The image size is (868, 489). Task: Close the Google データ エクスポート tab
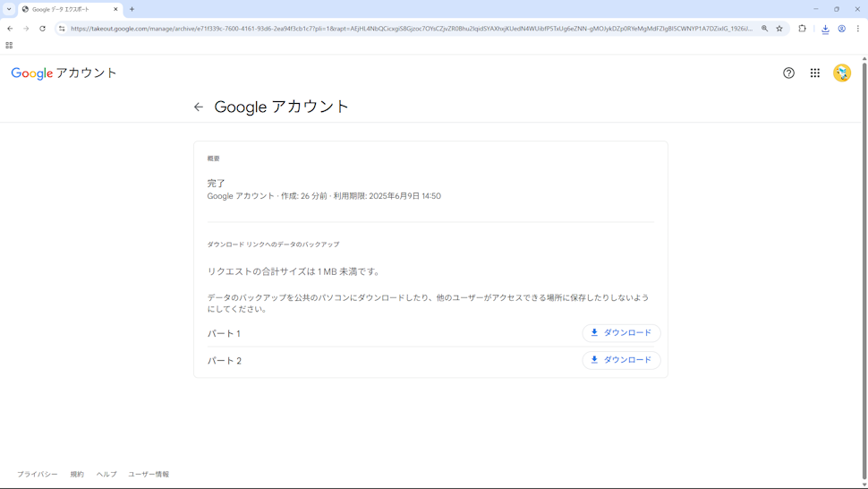[x=115, y=10]
